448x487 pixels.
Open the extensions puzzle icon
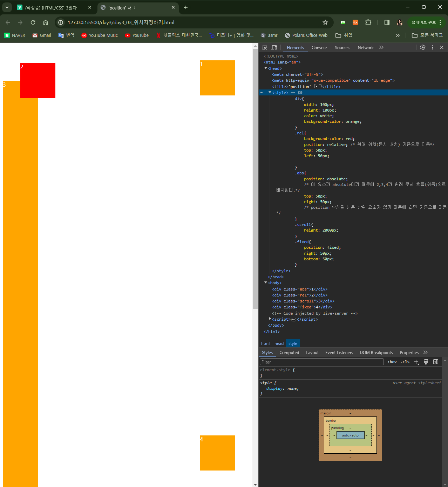pyautogui.click(x=368, y=22)
